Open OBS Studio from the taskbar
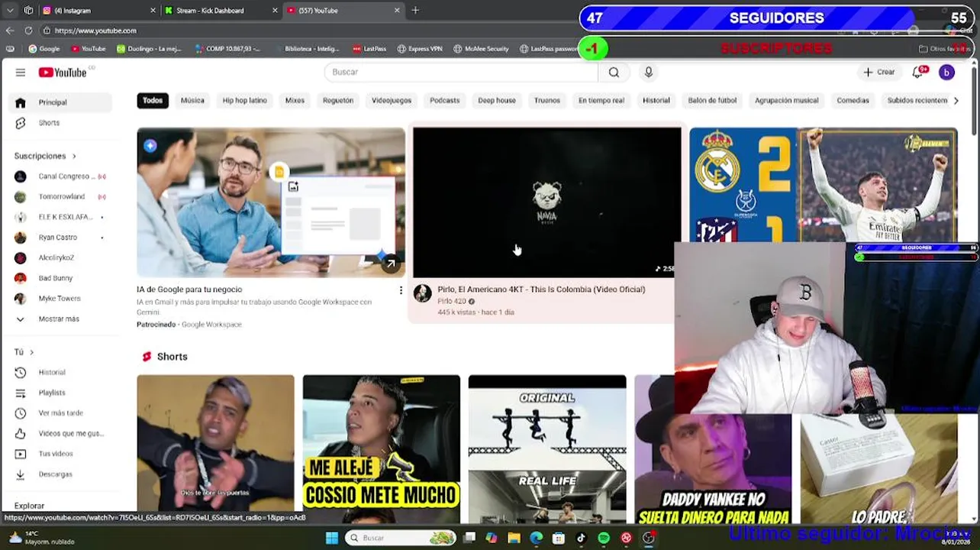This screenshot has width=980, height=550. (x=649, y=538)
